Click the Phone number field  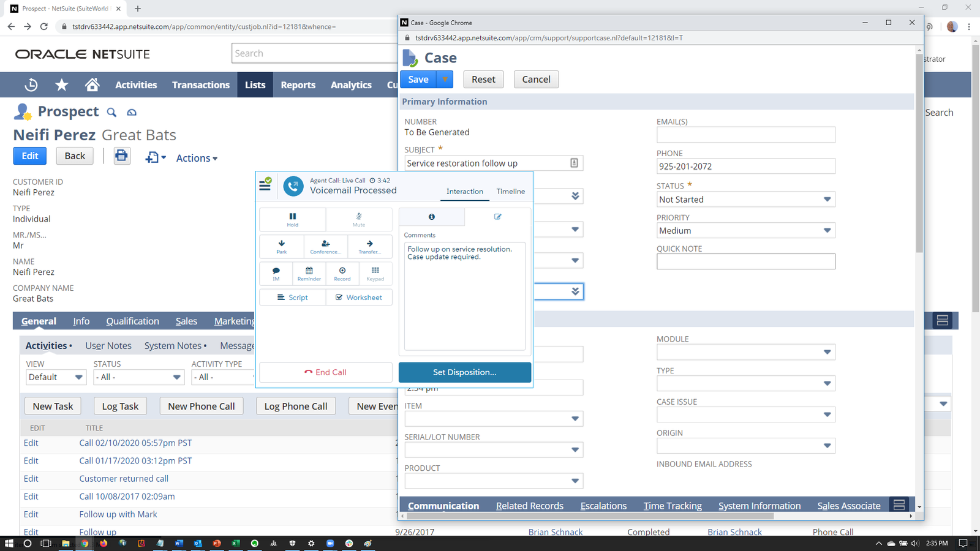746,166
